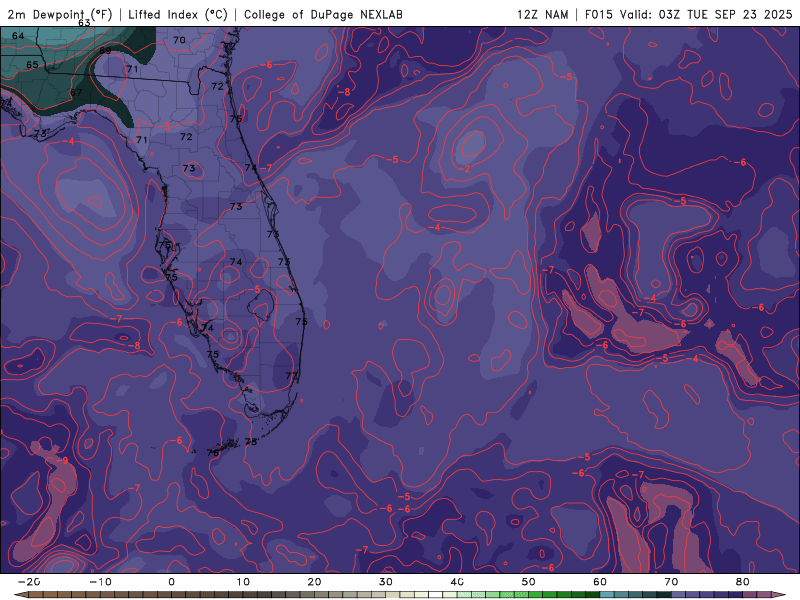800x600 pixels.
Task: Click the -10 tick label on colorbar
Action: click(x=100, y=582)
